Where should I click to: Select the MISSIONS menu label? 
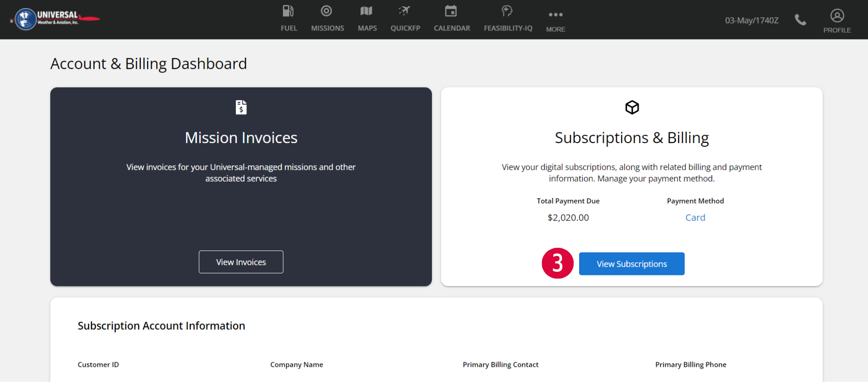click(x=327, y=28)
